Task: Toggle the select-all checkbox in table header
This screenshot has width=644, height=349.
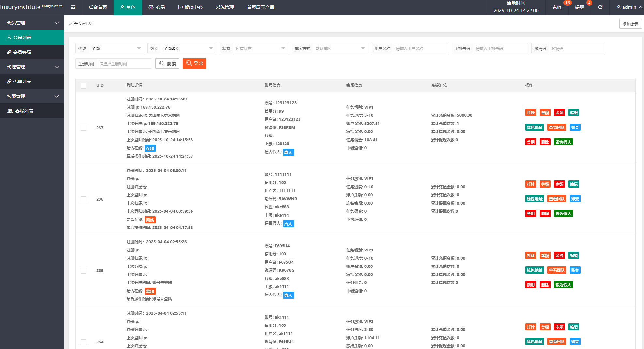Action: click(x=84, y=85)
